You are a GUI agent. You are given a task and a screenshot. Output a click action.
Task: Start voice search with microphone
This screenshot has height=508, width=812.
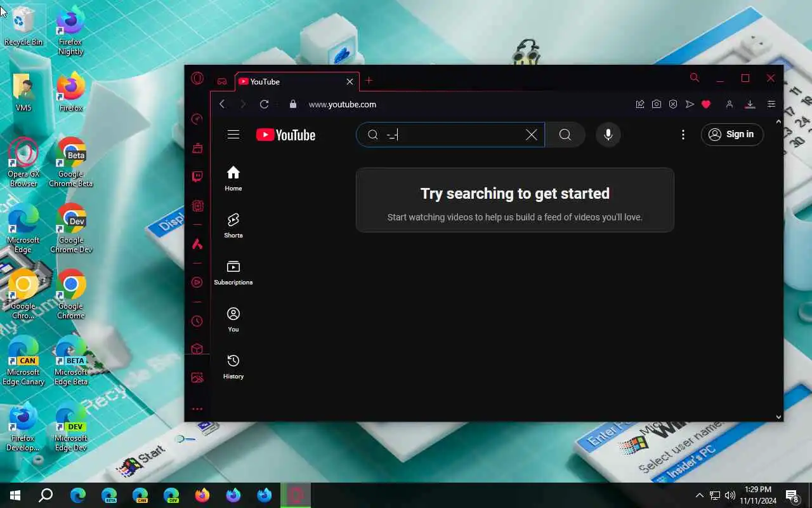click(x=608, y=135)
